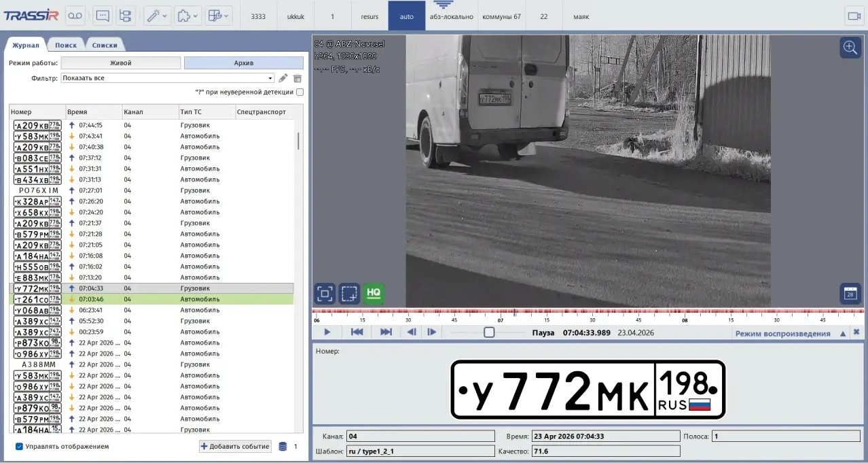Sort the journal by Время column header

point(93,112)
